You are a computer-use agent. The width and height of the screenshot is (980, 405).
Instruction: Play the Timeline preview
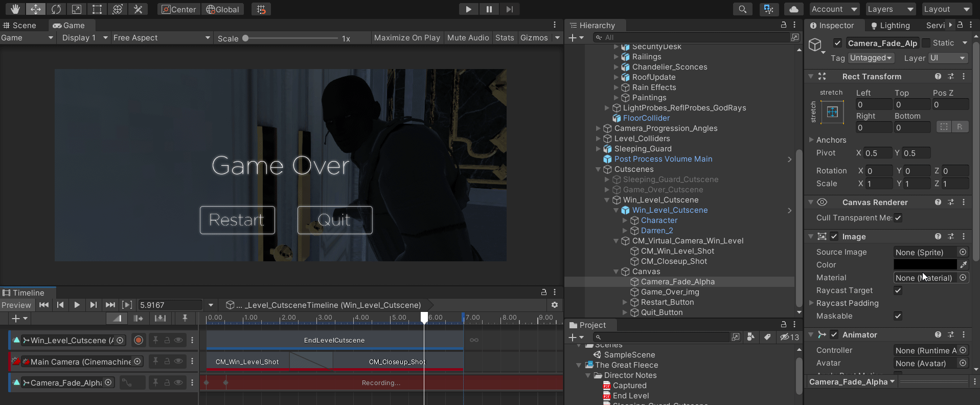click(77, 305)
